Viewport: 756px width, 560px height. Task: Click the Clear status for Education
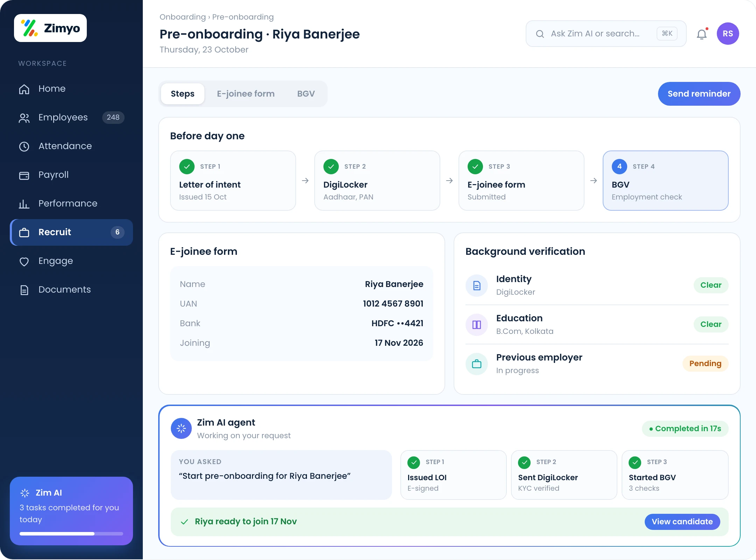pos(711,324)
